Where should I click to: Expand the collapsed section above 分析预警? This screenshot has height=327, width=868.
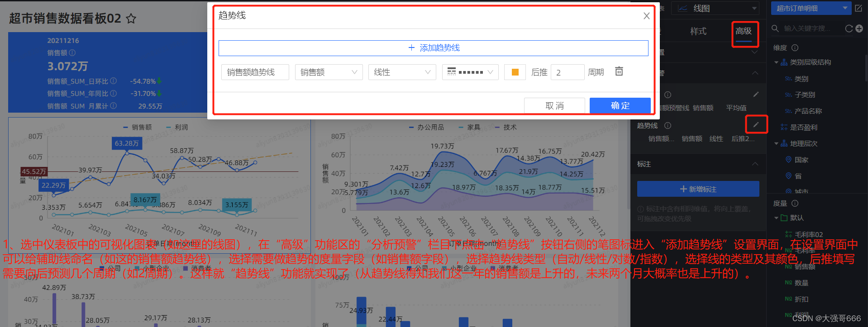pyautogui.click(x=755, y=52)
